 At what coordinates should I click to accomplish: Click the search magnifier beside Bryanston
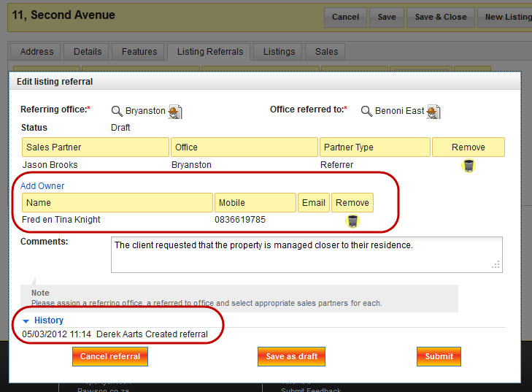click(117, 111)
